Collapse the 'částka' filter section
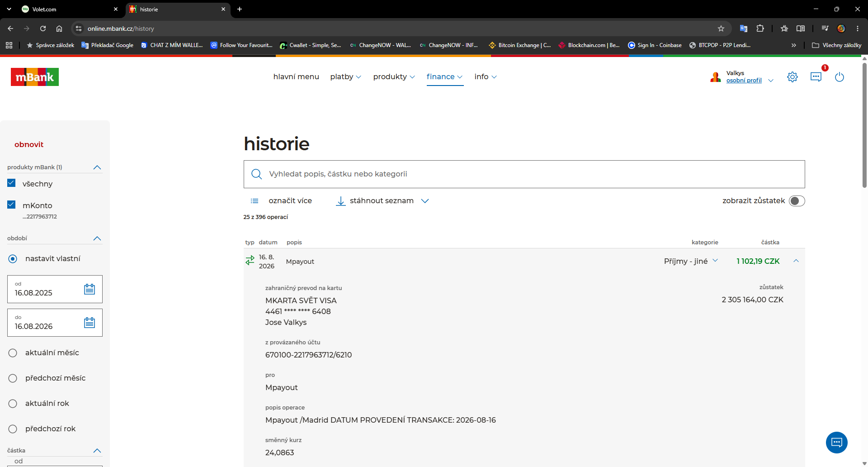This screenshot has width=868, height=467. 97,451
